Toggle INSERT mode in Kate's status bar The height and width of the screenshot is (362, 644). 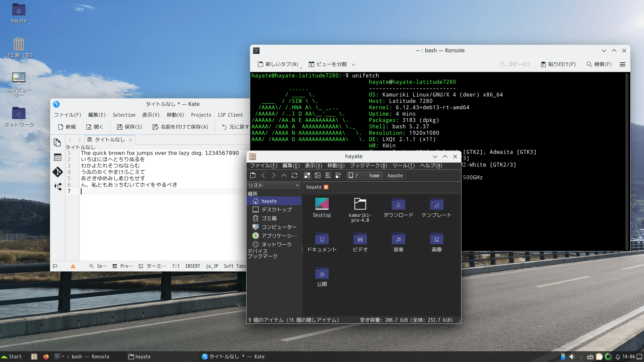tap(193, 266)
